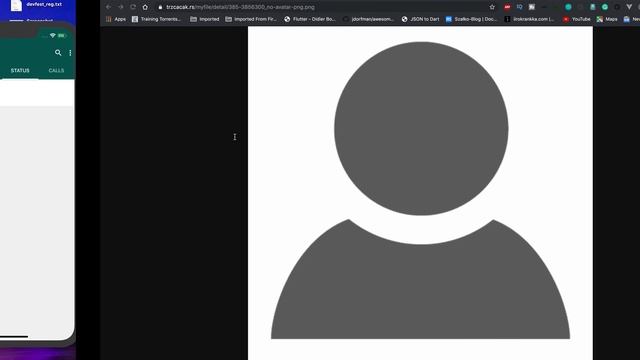Viewport: 640px width, 360px height.
Task: Open YouTube bookmark
Action: pos(577,19)
